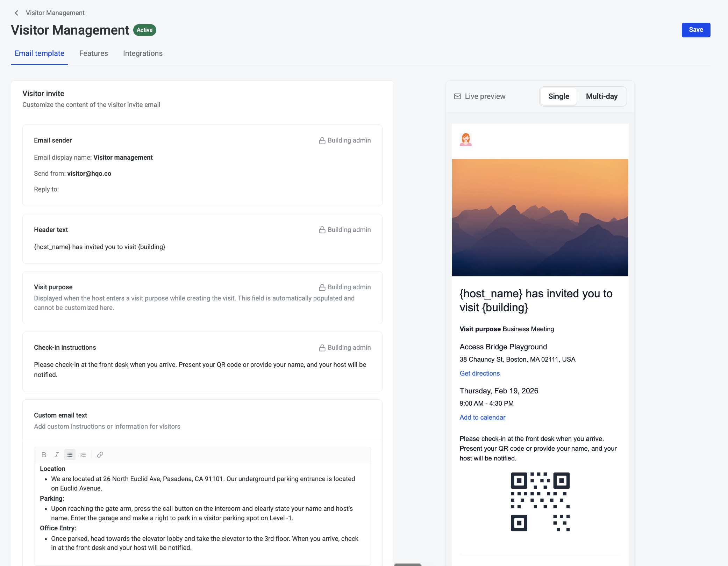Screen dimensions: 728x566
Task: Click the back arrow next to Visitor Management
Action: (x=16, y=13)
